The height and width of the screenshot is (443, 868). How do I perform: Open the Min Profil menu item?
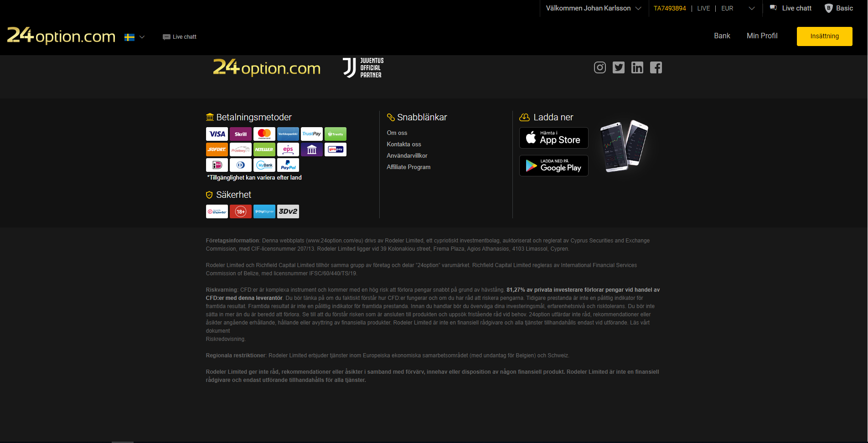click(762, 36)
